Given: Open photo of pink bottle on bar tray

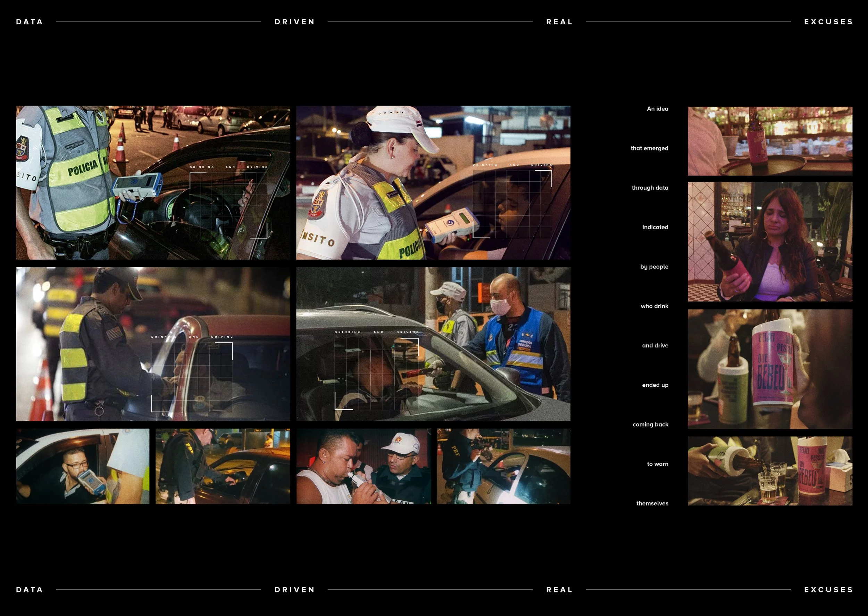Looking at the screenshot, I should [x=770, y=141].
